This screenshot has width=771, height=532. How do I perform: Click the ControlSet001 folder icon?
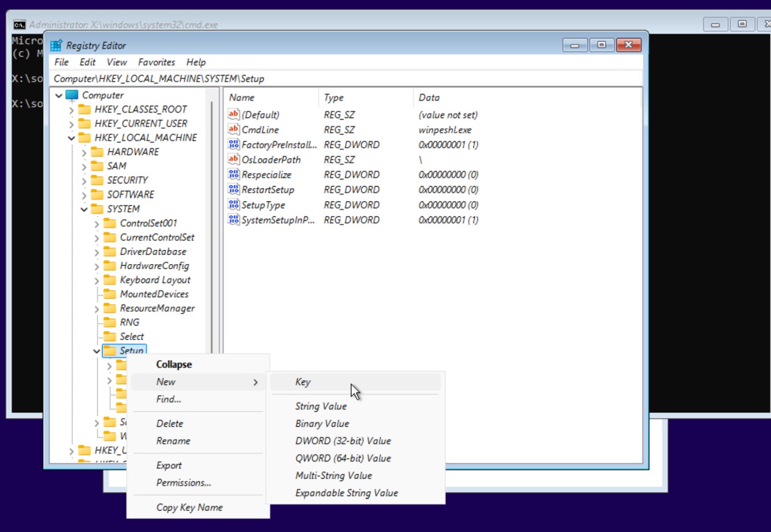(x=110, y=223)
